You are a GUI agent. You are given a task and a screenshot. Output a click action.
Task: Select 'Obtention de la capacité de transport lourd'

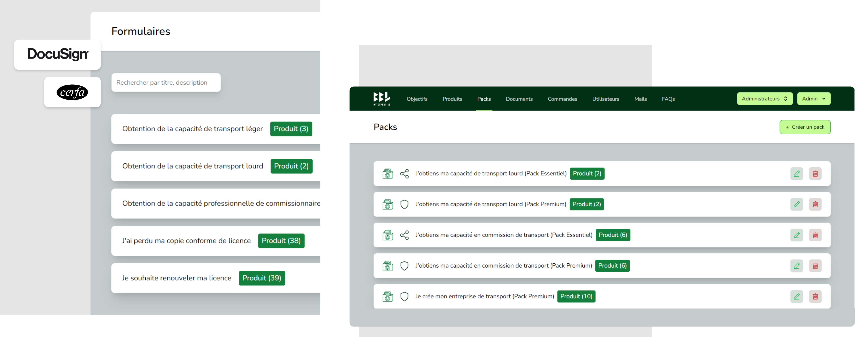tap(192, 166)
